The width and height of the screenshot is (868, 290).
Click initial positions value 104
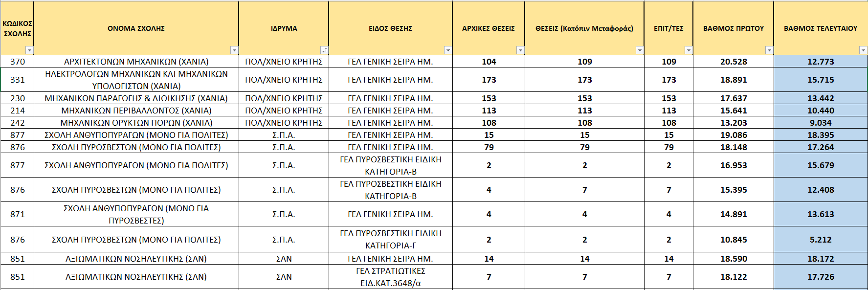coord(489,62)
